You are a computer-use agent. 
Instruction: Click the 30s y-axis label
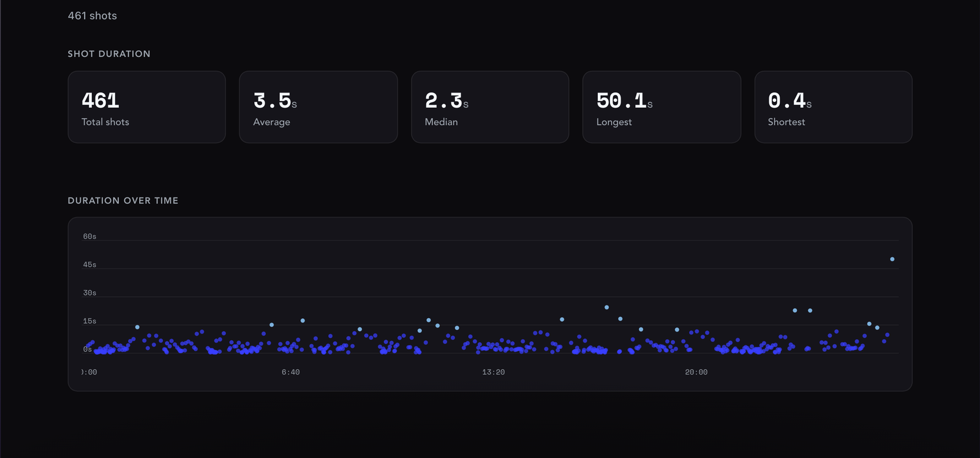tap(89, 293)
